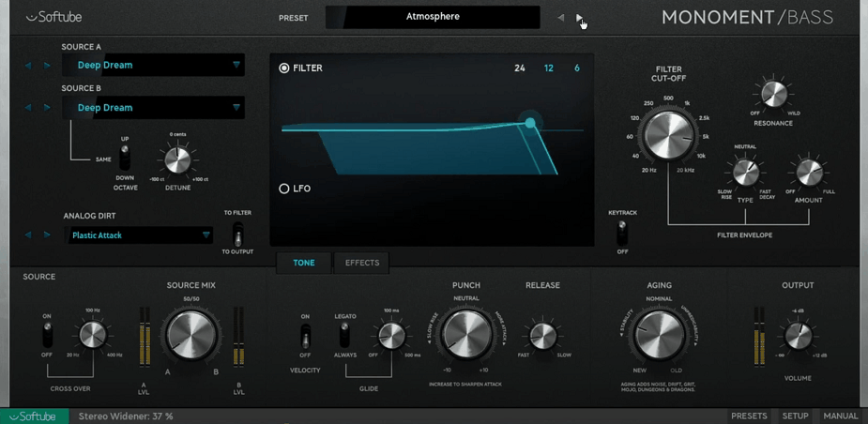Click the filter response graph display
Image resolution: width=868 pixels, height=424 pixels.
[432, 149]
